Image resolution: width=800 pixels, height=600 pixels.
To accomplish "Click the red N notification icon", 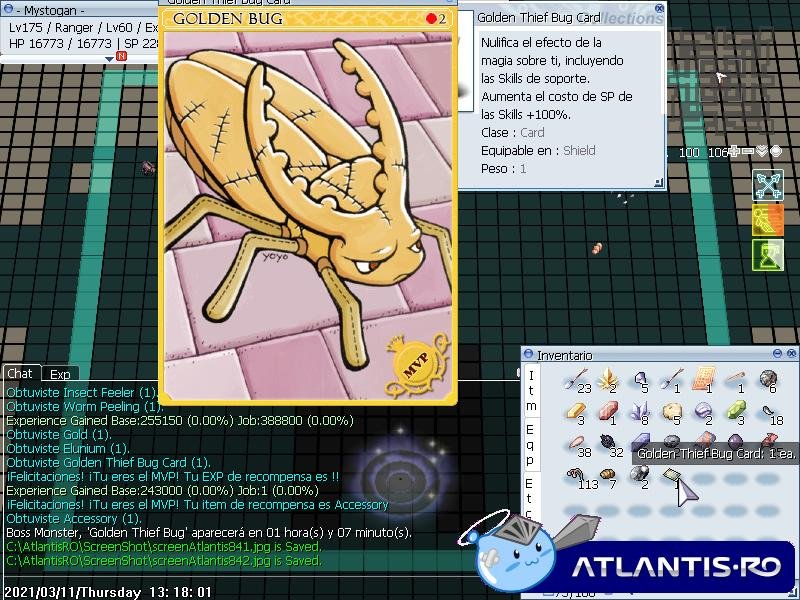I will click(x=121, y=56).
